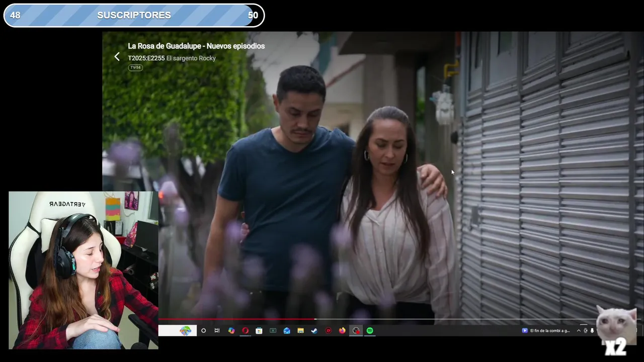Viewport: 644px width, 362px height.
Task: Open Task View in the taskbar
Action: pyautogui.click(x=217, y=330)
